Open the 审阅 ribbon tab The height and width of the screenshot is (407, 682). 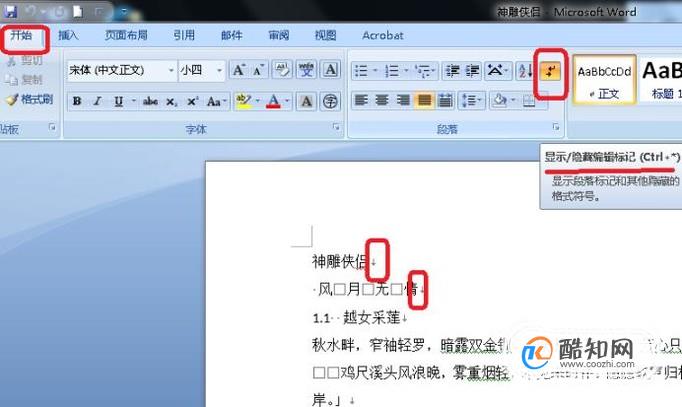[279, 35]
